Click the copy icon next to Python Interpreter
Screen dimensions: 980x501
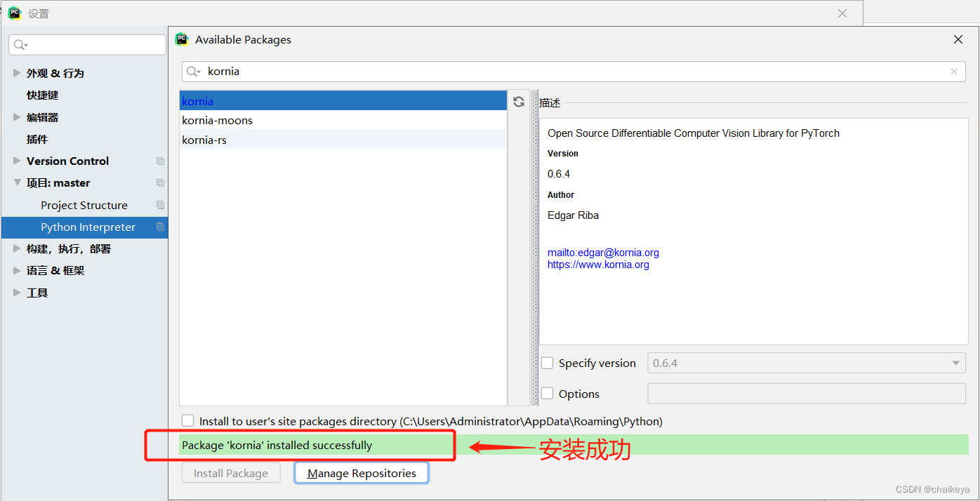pos(160,227)
